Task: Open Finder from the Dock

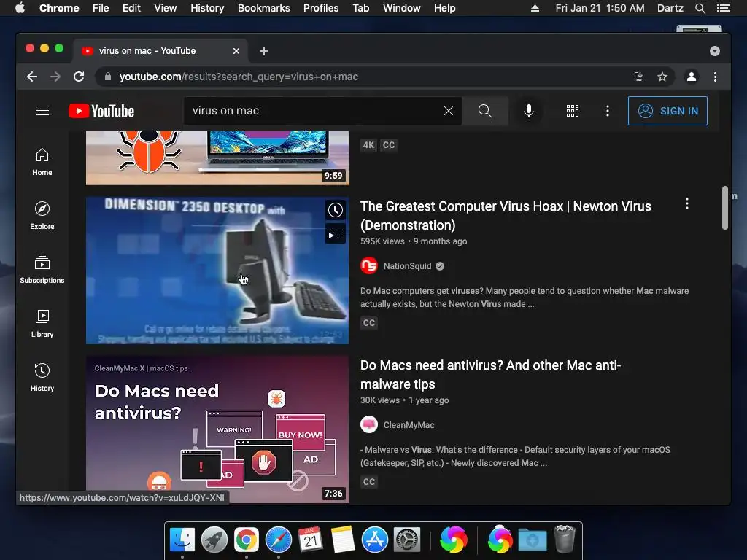Action: tap(182, 540)
